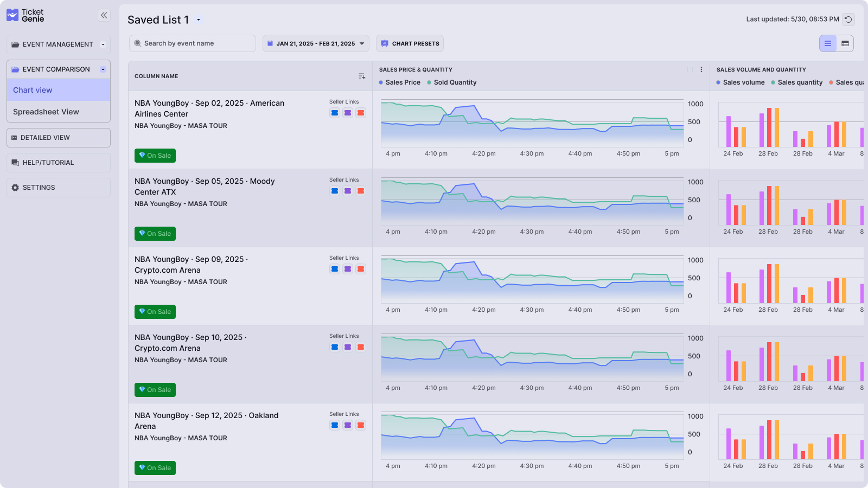Collapse the sidebar with the double-chevron button

pos(104,15)
